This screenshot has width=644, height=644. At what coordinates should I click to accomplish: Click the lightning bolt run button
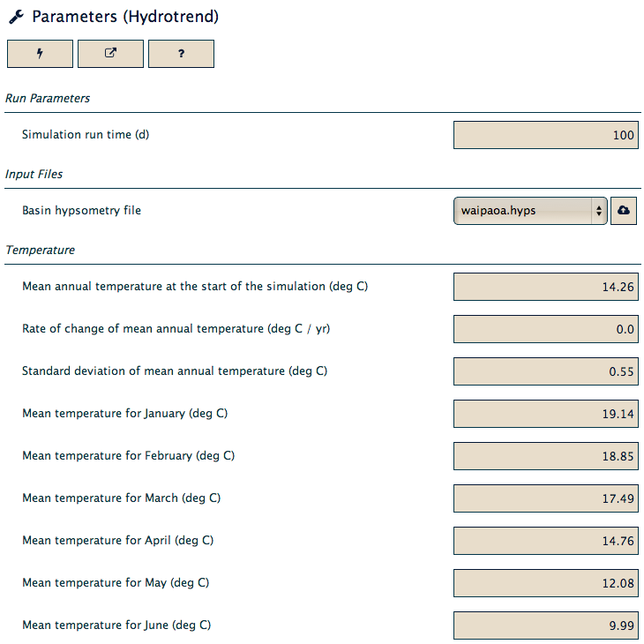point(40,54)
